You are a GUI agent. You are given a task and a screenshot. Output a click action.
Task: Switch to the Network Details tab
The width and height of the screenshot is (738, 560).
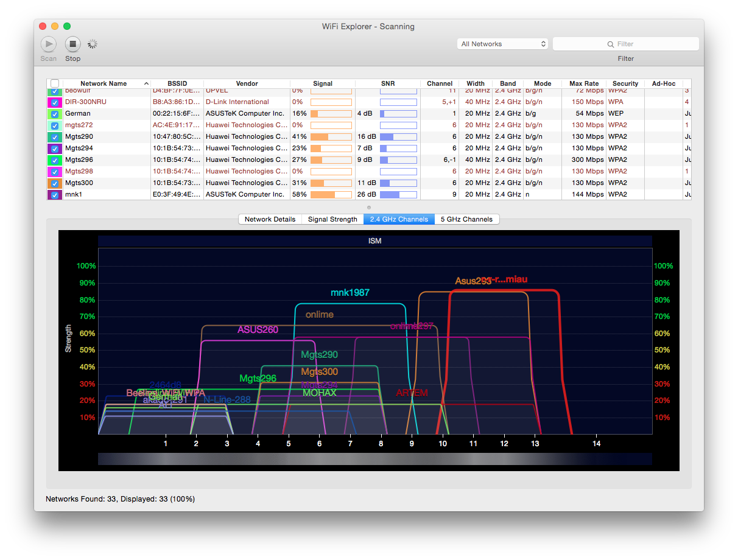pos(270,219)
